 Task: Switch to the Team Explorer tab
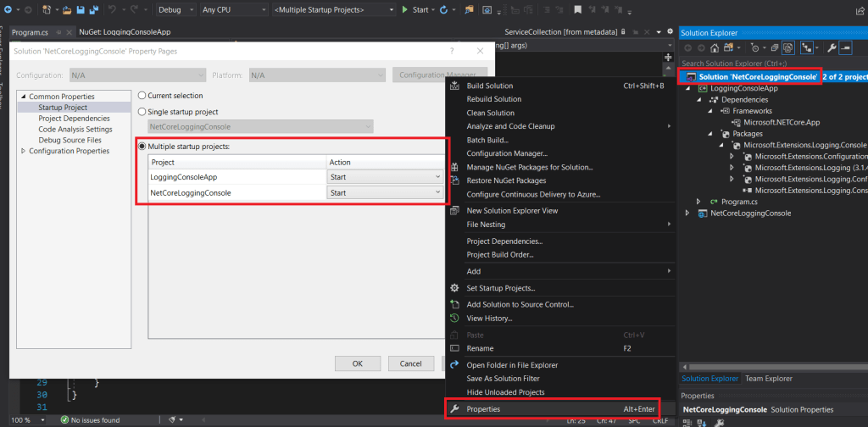coord(768,379)
